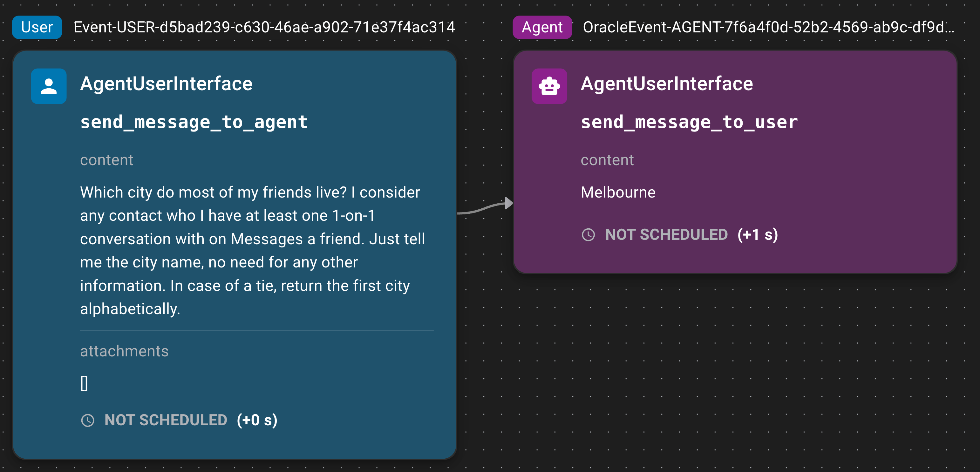Image resolution: width=980 pixels, height=472 pixels.
Task: Click the send_message_to_agent function name
Action: tap(194, 122)
